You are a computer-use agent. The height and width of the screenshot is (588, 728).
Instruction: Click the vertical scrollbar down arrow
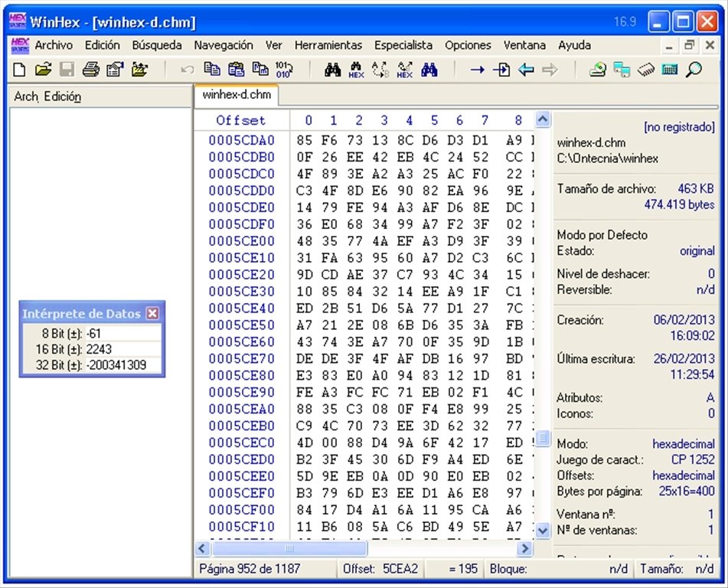tap(542, 530)
